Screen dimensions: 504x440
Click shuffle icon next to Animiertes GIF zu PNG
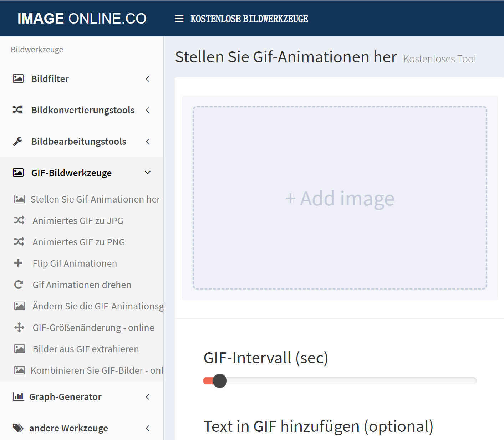pyautogui.click(x=19, y=242)
